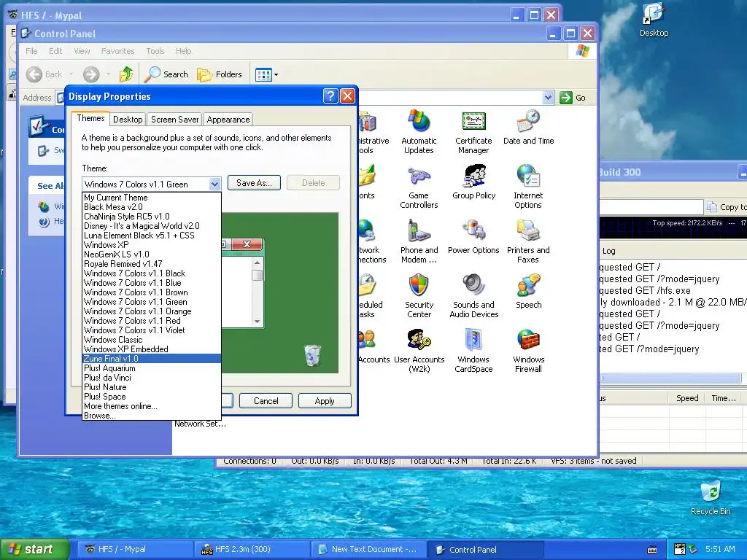Viewport: 747px width, 560px height.
Task: Click the Cancel button
Action: pos(266,401)
